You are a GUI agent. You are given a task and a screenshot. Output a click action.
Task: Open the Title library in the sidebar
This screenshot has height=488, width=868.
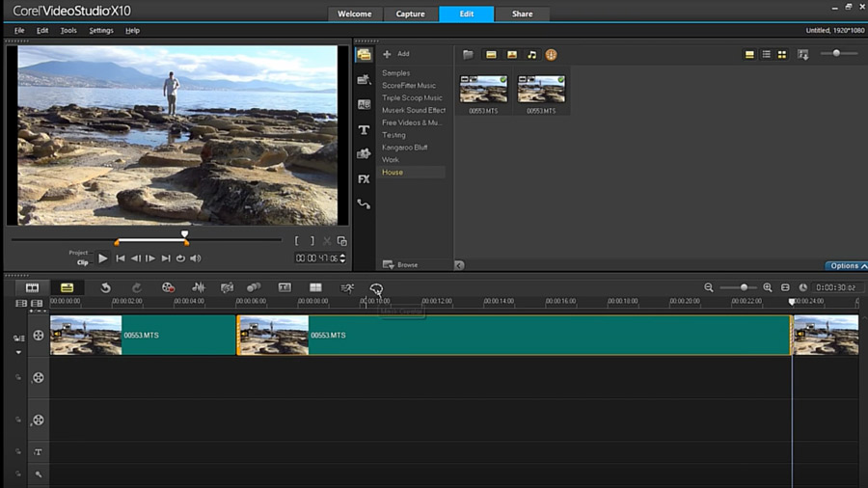(364, 129)
